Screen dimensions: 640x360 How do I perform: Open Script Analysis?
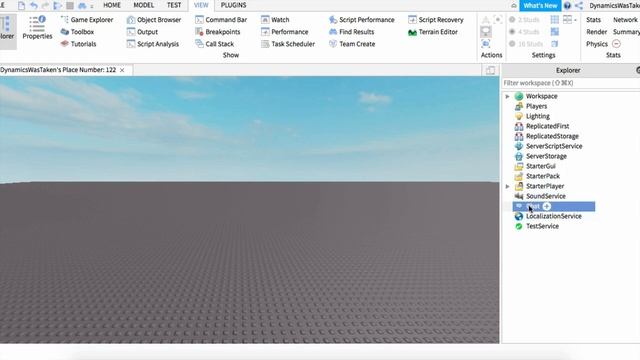[x=153, y=44]
